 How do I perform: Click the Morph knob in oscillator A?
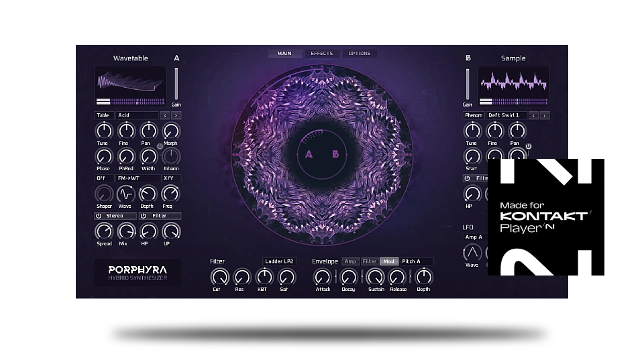pos(171,131)
